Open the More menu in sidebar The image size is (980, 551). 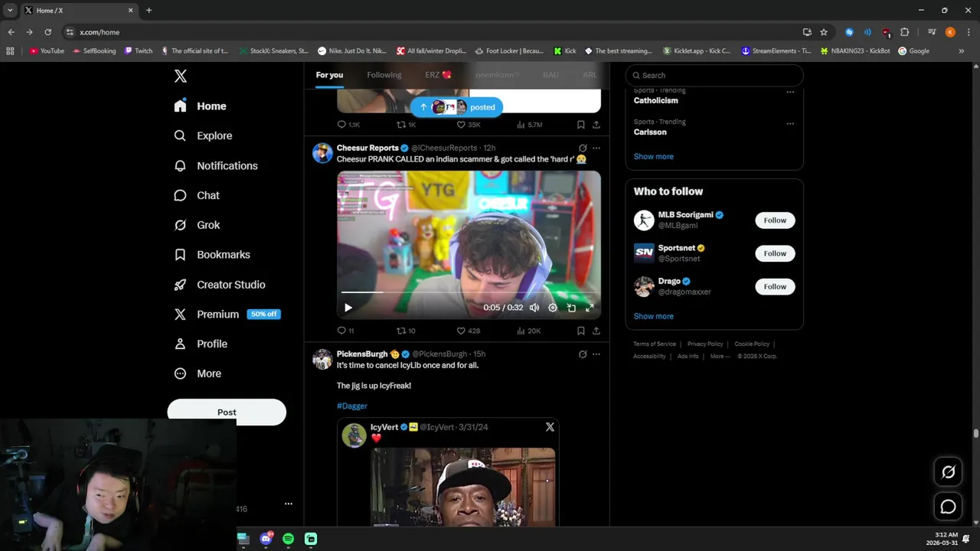198,374
